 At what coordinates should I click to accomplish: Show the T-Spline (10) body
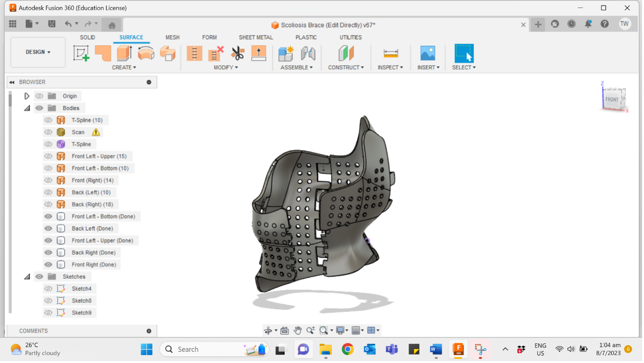pos(48,120)
